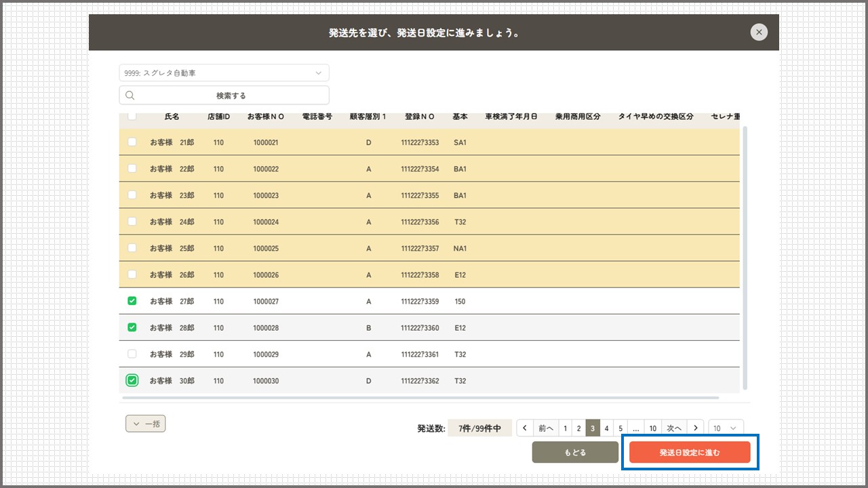Click the もどる button
The width and height of the screenshot is (868, 488).
pos(575,452)
